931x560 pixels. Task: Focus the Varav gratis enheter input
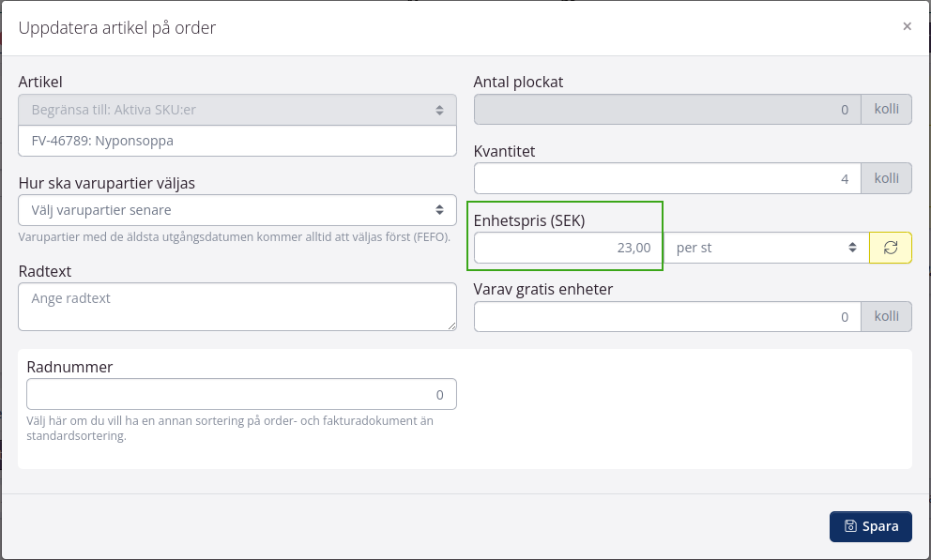[667, 317]
